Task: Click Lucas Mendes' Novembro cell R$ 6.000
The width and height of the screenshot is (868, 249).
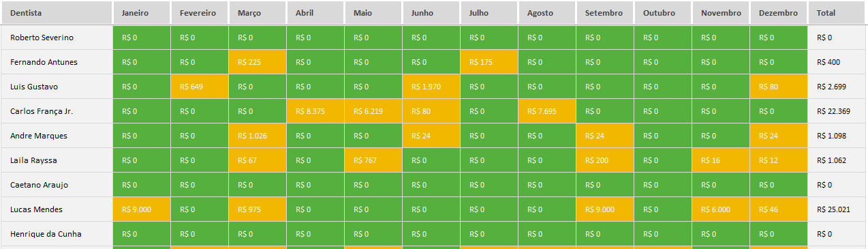Action: tap(721, 209)
